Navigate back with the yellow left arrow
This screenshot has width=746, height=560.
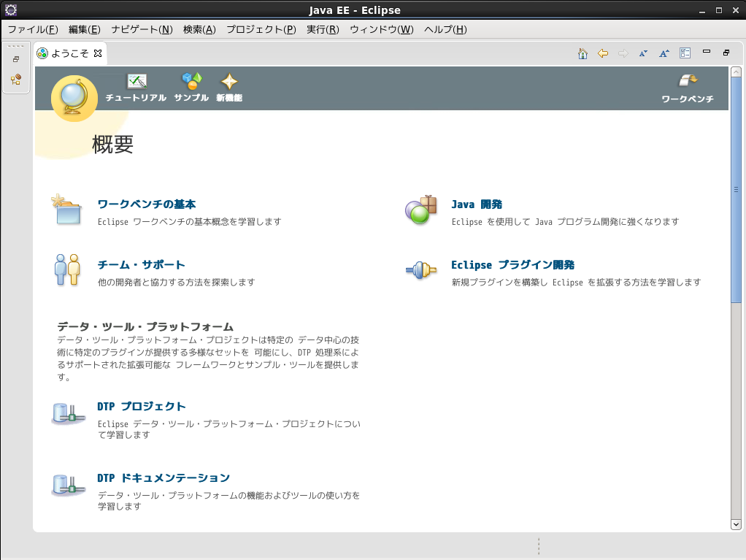(x=603, y=53)
